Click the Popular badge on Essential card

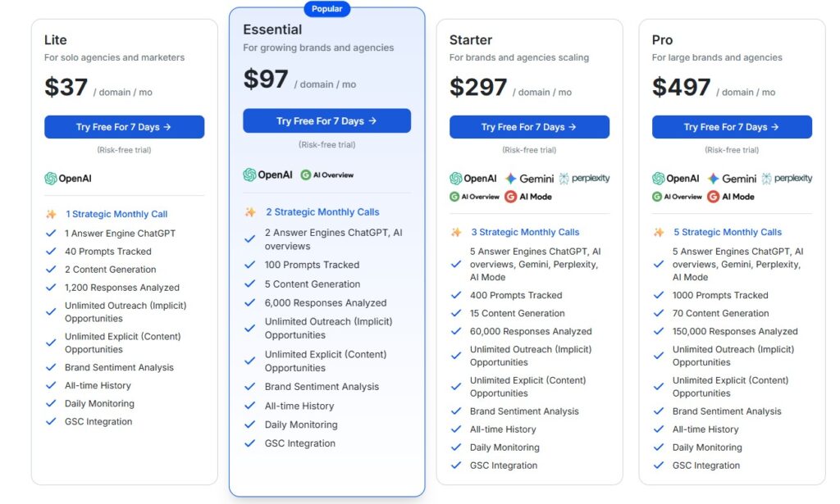click(326, 8)
